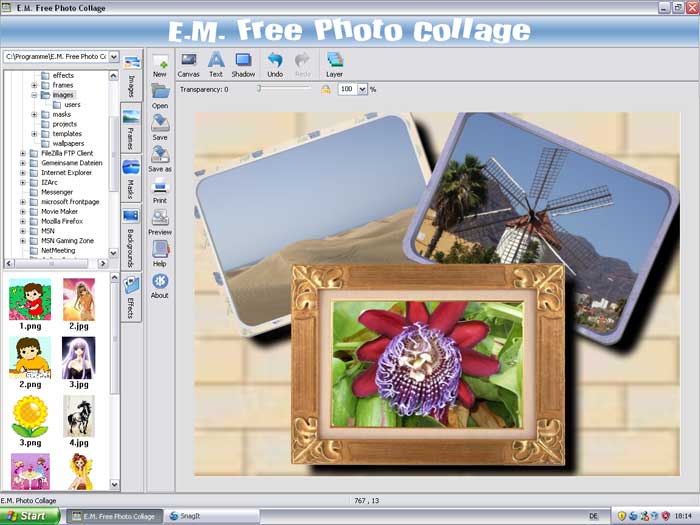Select the Gemeinsame Dateien folder
The height and width of the screenshot is (525, 700).
tap(72, 163)
